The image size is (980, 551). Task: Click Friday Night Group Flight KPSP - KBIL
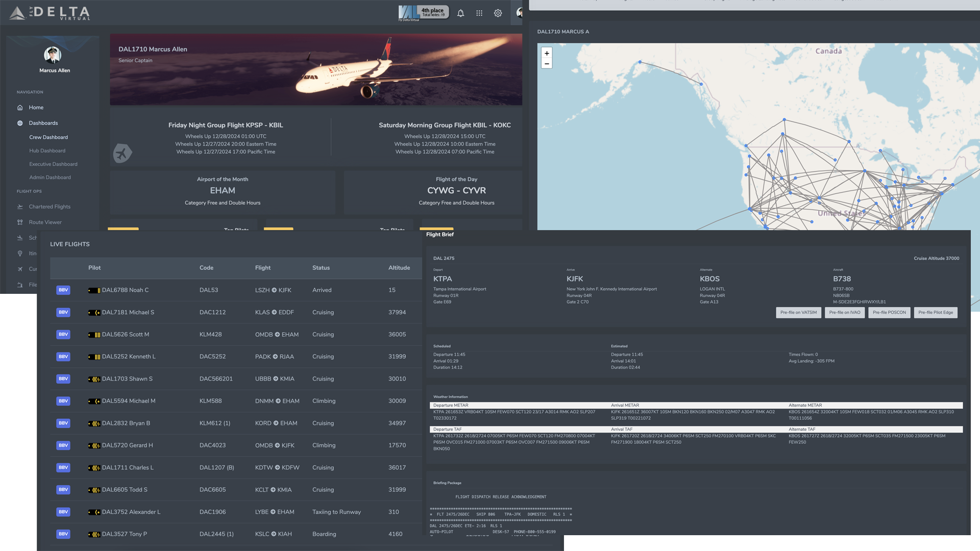tap(226, 125)
